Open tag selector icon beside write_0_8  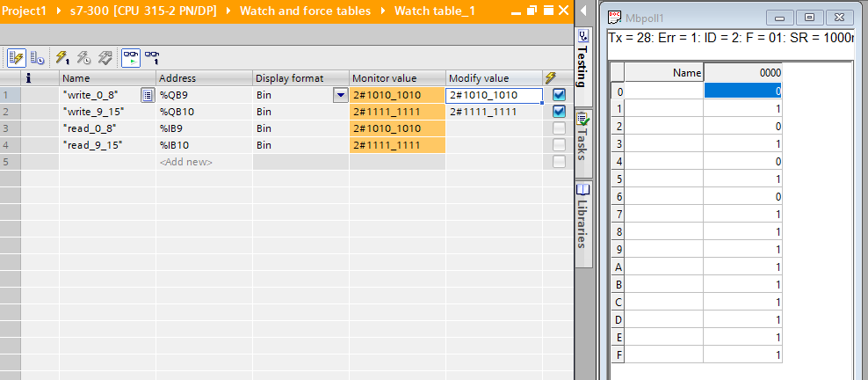(148, 95)
